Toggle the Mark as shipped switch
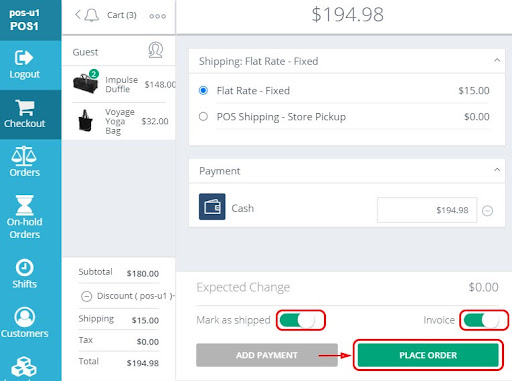The width and height of the screenshot is (512, 381). pos(298,320)
